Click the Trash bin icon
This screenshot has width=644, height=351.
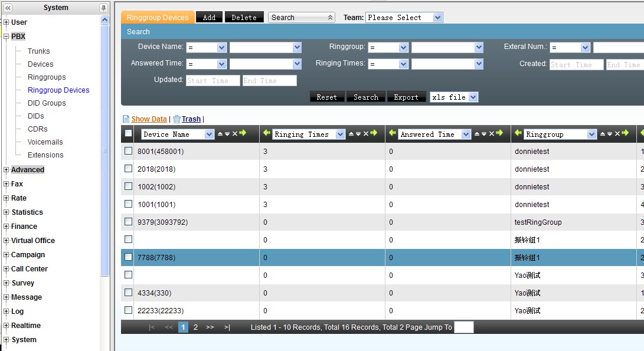[176, 119]
